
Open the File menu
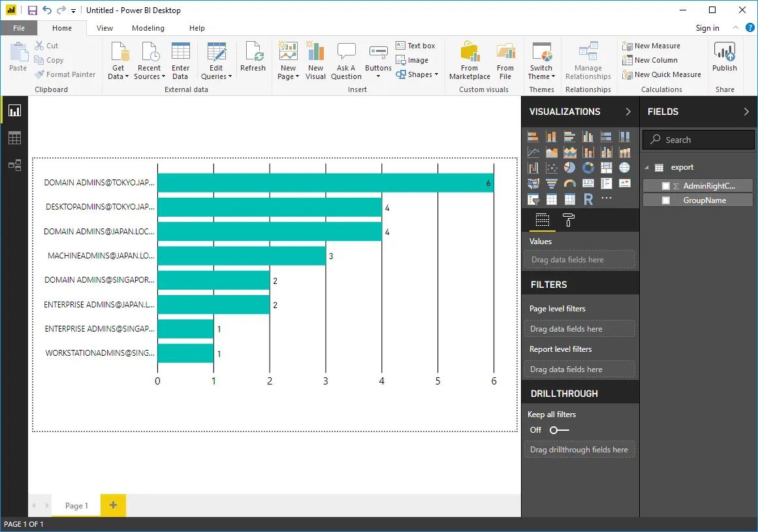pyautogui.click(x=19, y=28)
